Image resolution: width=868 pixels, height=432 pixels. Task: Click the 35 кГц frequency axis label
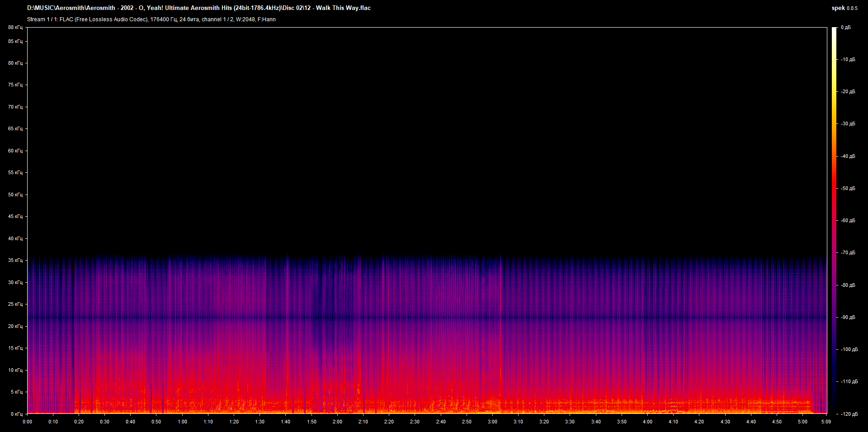click(16, 260)
